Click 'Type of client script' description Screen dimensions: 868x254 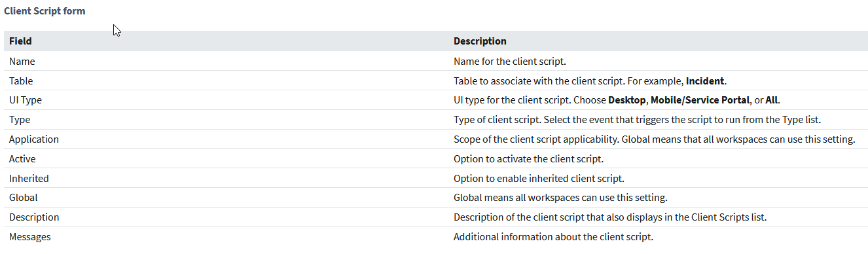pyautogui.click(x=637, y=120)
